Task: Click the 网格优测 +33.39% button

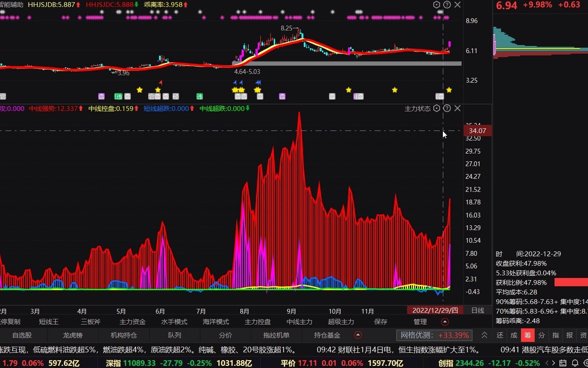Action: (x=434, y=335)
